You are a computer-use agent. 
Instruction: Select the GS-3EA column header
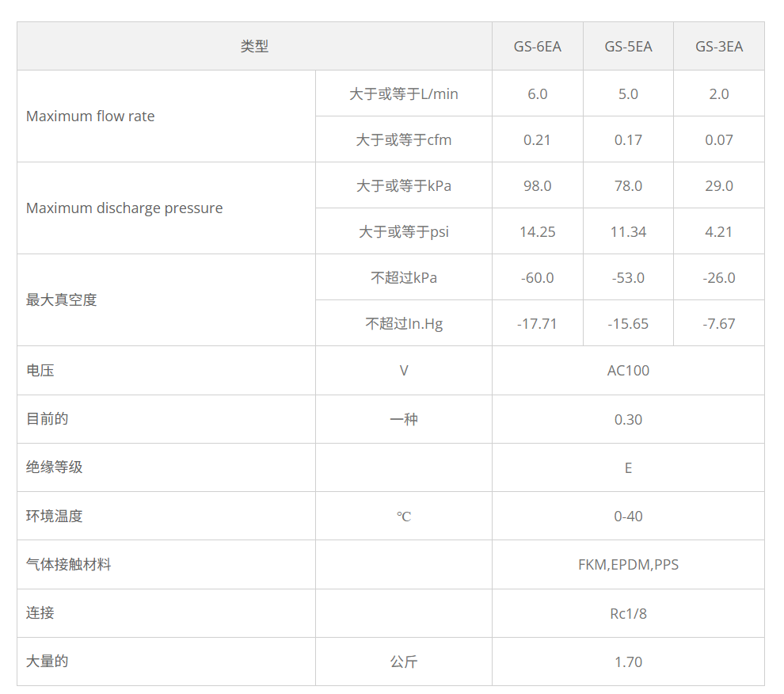tap(718, 46)
